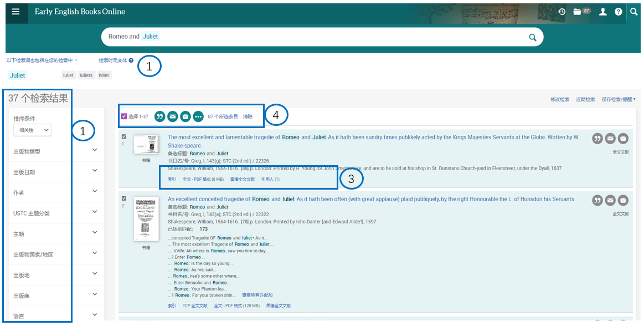Open 索引 link for result 2
The width and height of the screenshot is (644, 326).
pyautogui.click(x=172, y=306)
